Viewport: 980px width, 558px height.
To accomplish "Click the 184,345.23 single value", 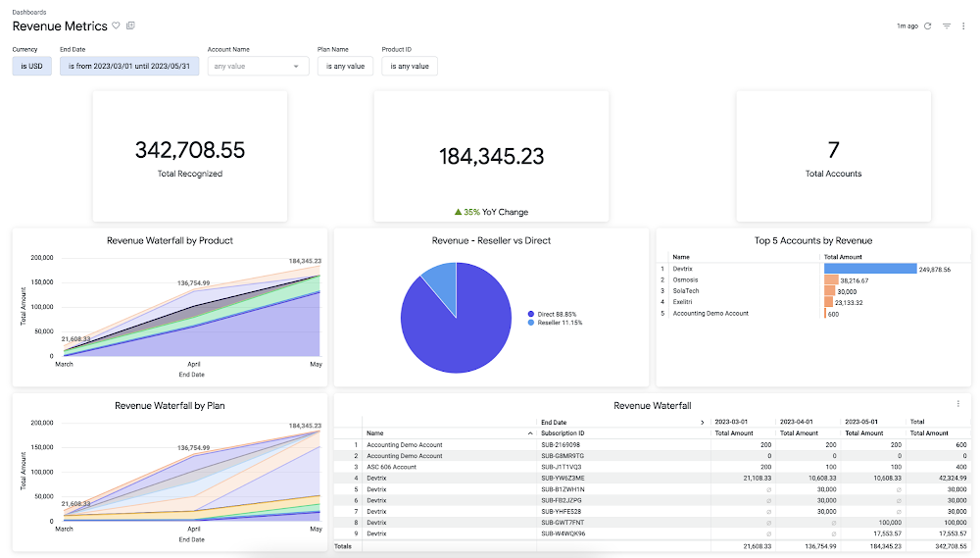I will click(491, 156).
